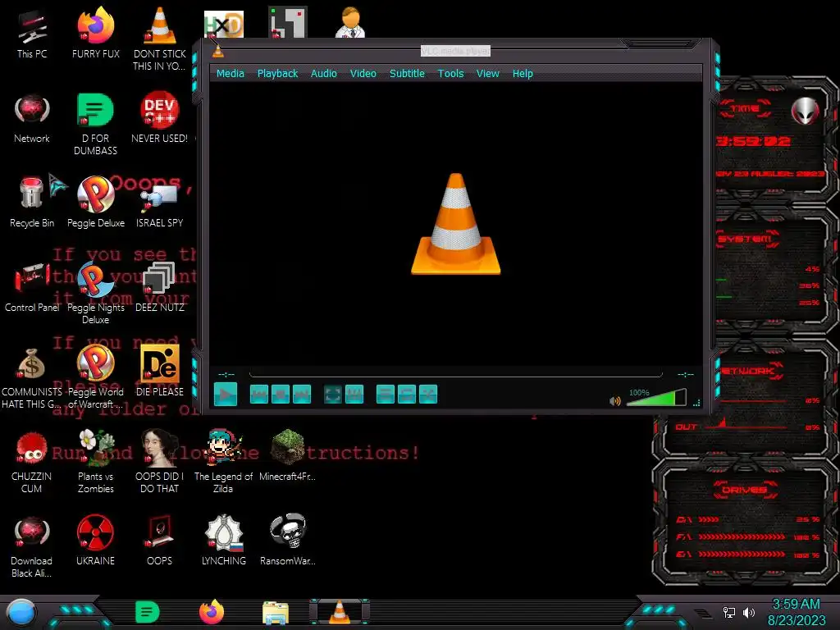
Task: Open the Recycle Bin
Action: [32, 203]
